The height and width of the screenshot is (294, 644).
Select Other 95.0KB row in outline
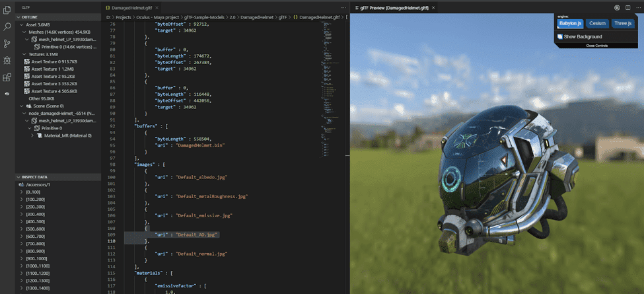tap(58, 98)
